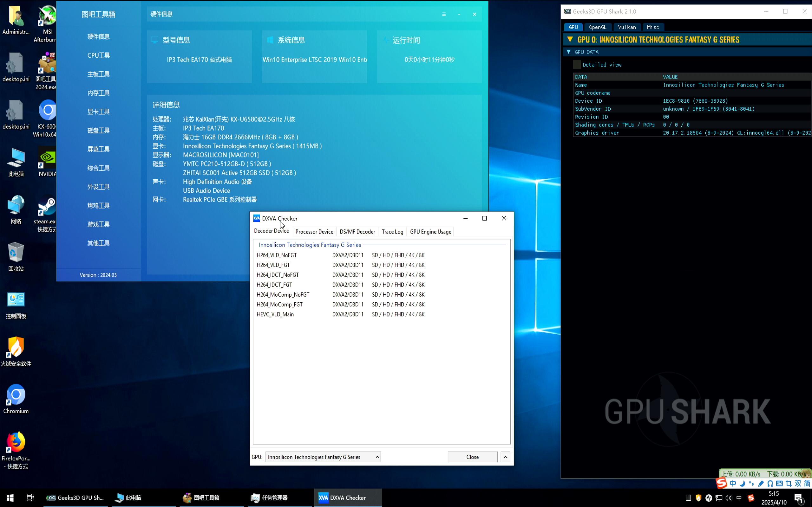
Task: Collapse the GPU 0 Innosilicon header
Action: pyautogui.click(x=570, y=40)
